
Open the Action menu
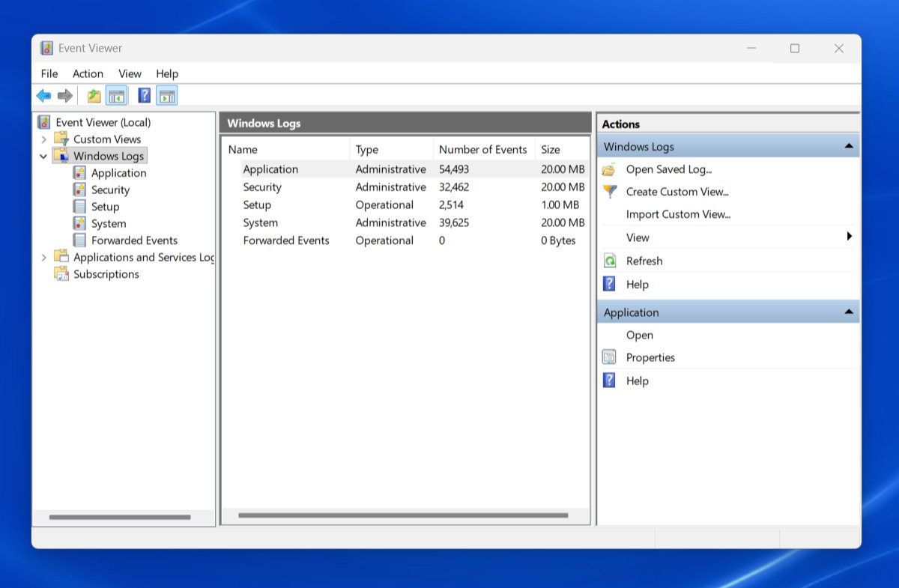pyautogui.click(x=88, y=73)
